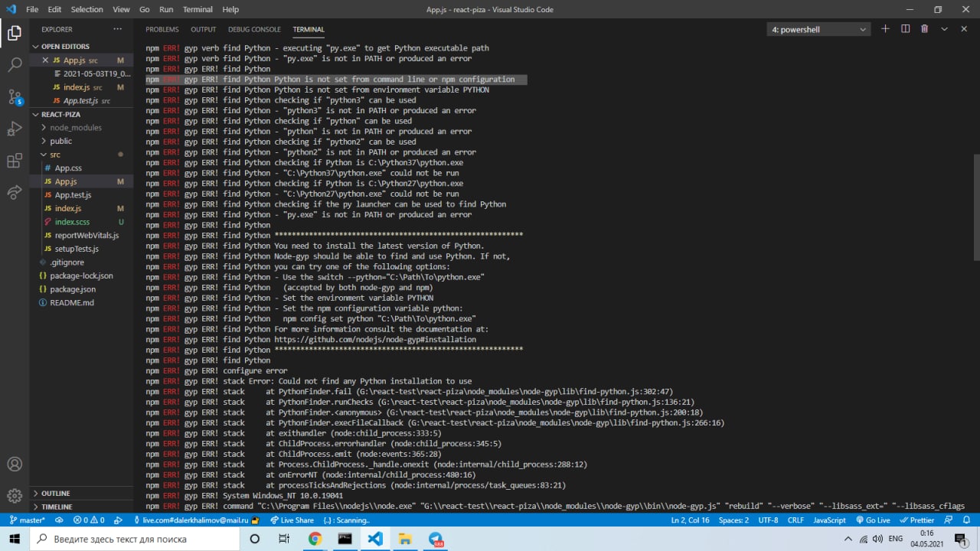Open the Source Control view with 5 changes
980x551 pixels.
15,97
